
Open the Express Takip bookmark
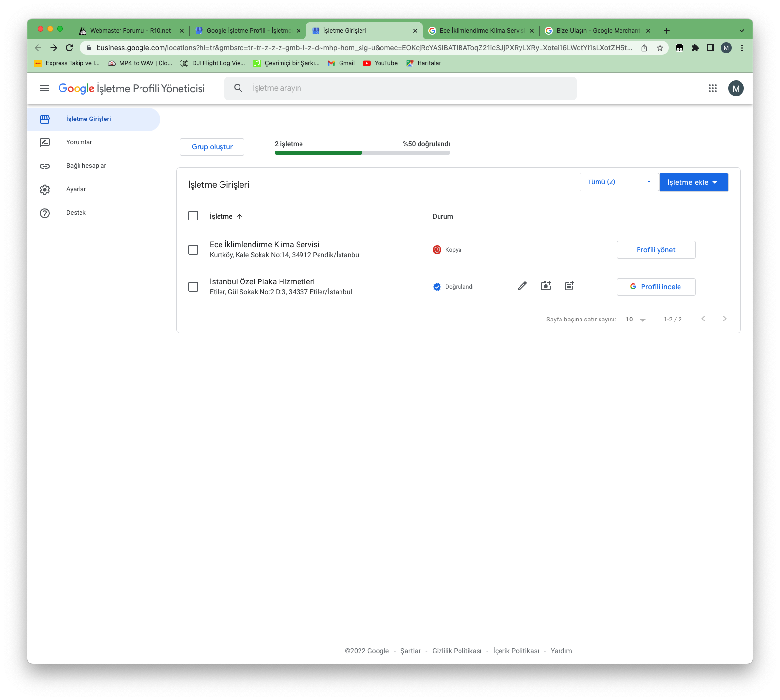66,63
